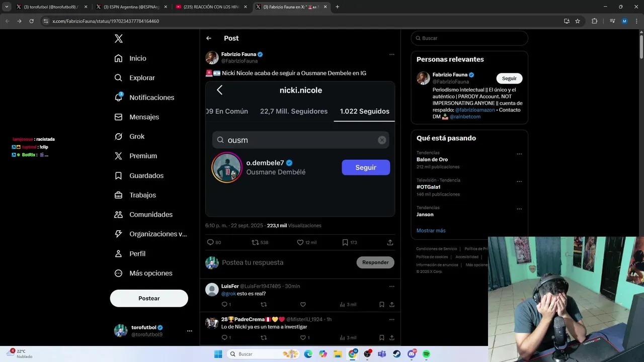Open Discord from taskbar
The height and width of the screenshot is (362, 644).
tap(412, 354)
